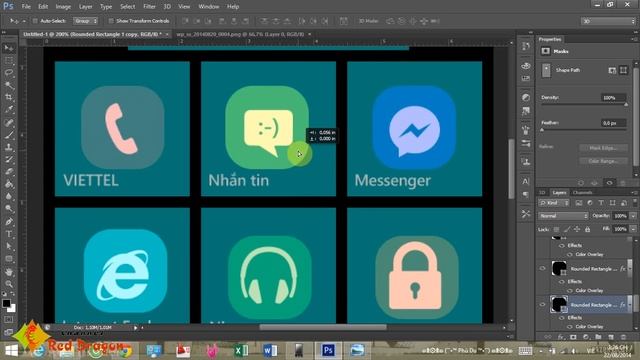Select the Paint Bucket tool
Viewport: 640px width, 360px height.
point(9,184)
